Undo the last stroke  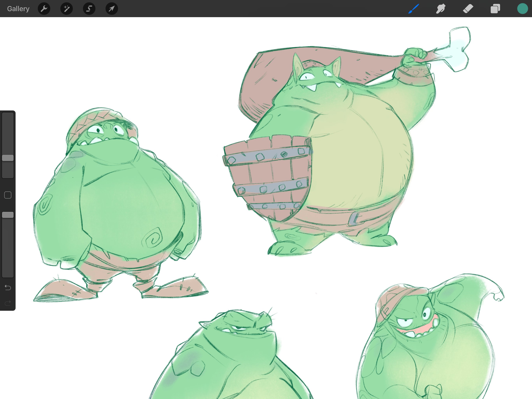pyautogui.click(x=8, y=287)
